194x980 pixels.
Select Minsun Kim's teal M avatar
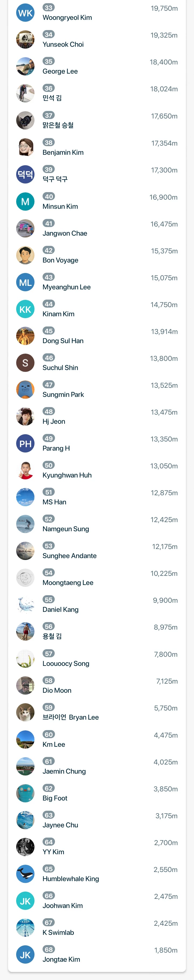click(25, 202)
